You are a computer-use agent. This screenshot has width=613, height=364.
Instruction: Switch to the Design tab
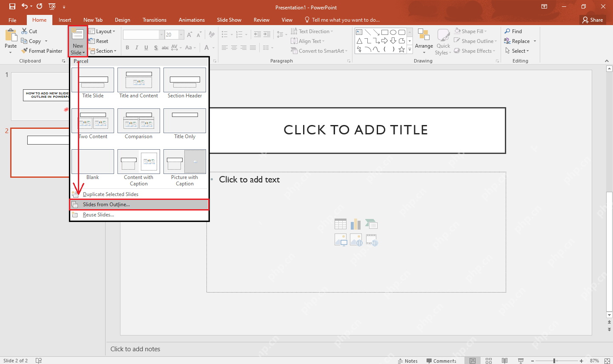point(123,20)
